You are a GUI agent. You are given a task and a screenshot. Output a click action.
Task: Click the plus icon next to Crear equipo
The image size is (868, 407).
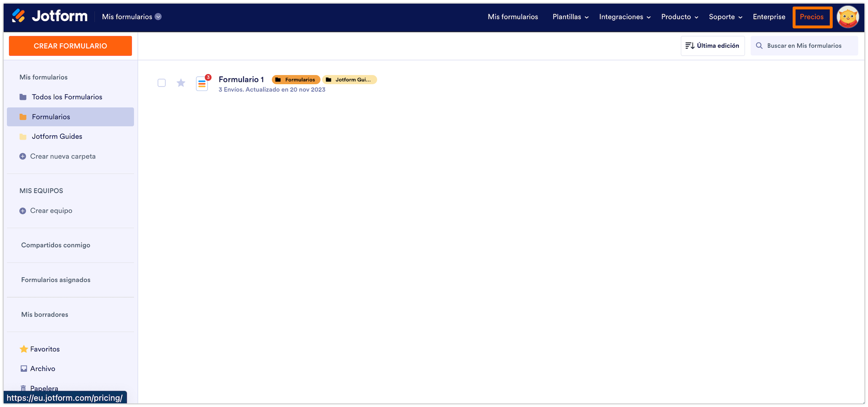tap(23, 211)
